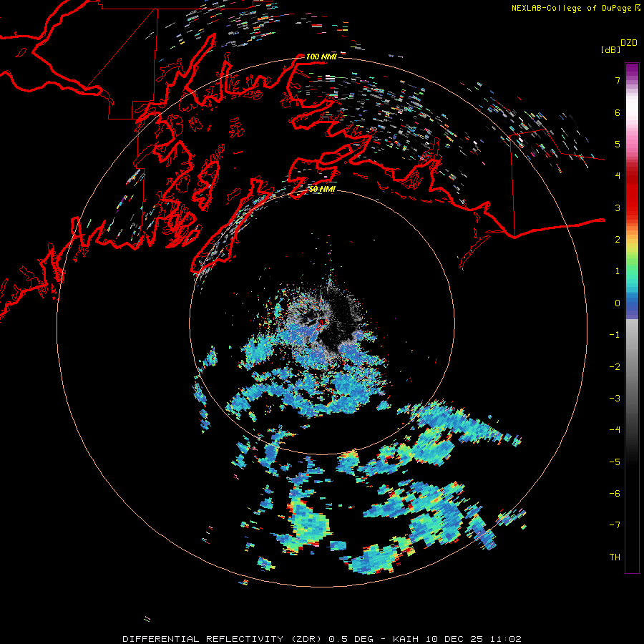The width and height of the screenshot is (644, 644).
Task: Click the positive 2 legend label
Action: [618, 240]
